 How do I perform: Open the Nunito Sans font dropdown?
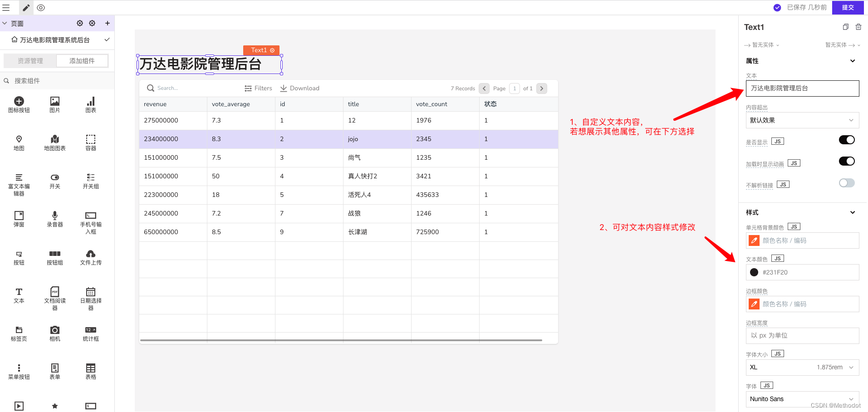tap(802, 399)
